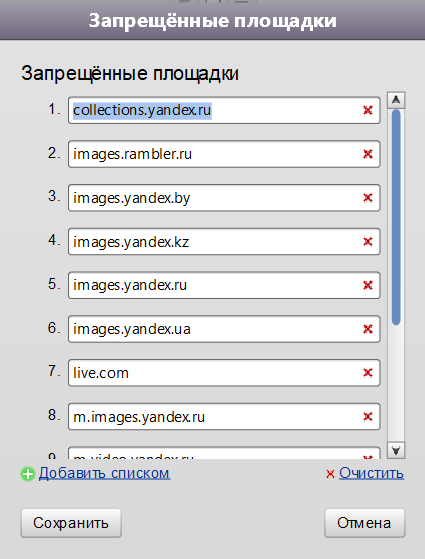Remove live.com with the red X icon
Screen dimensions: 425x559
click(x=368, y=373)
